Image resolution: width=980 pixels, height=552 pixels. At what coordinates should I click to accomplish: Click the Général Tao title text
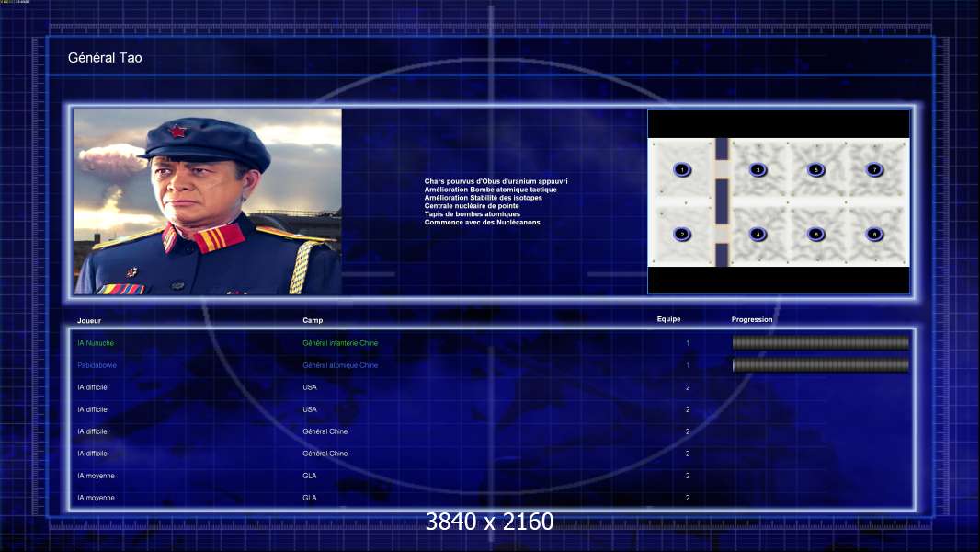point(105,58)
